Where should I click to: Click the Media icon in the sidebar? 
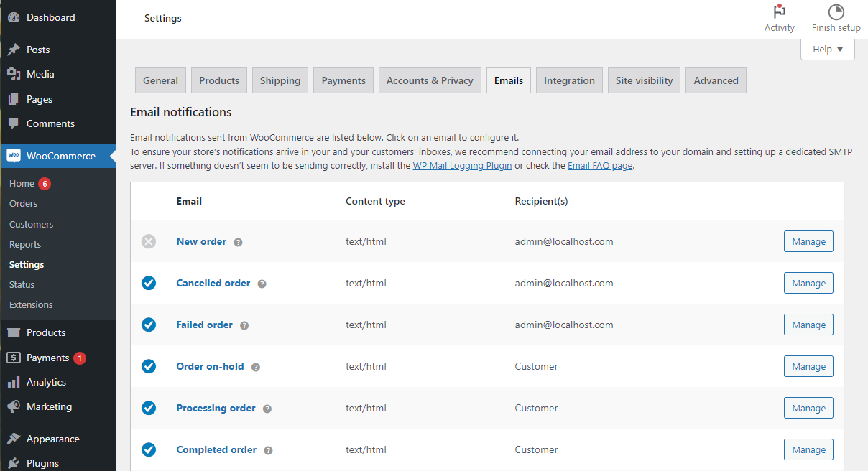(x=14, y=74)
